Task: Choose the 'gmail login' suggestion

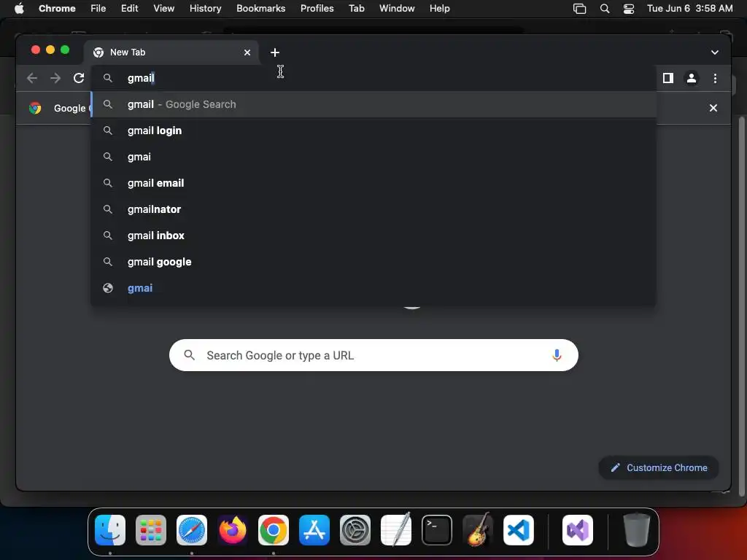Action: click(x=374, y=131)
